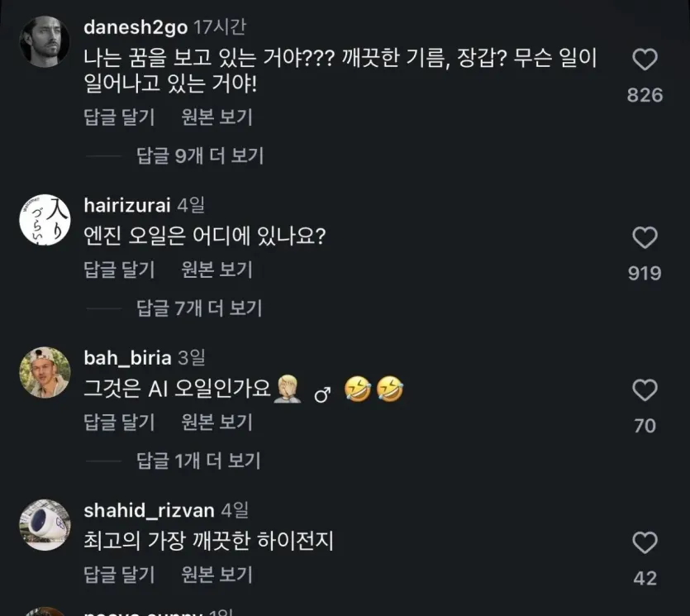Open hairizurai's avatar
The image size is (690, 616).
(x=45, y=220)
